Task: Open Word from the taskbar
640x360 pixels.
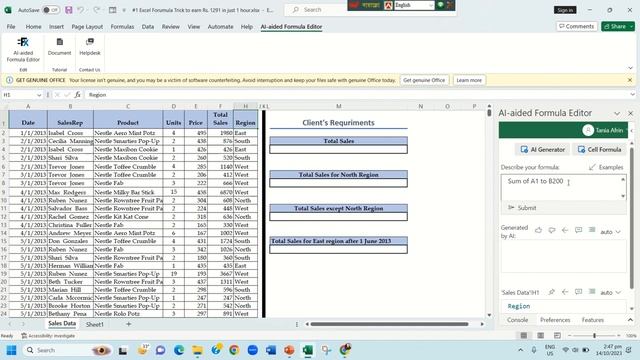Action: coord(271,350)
